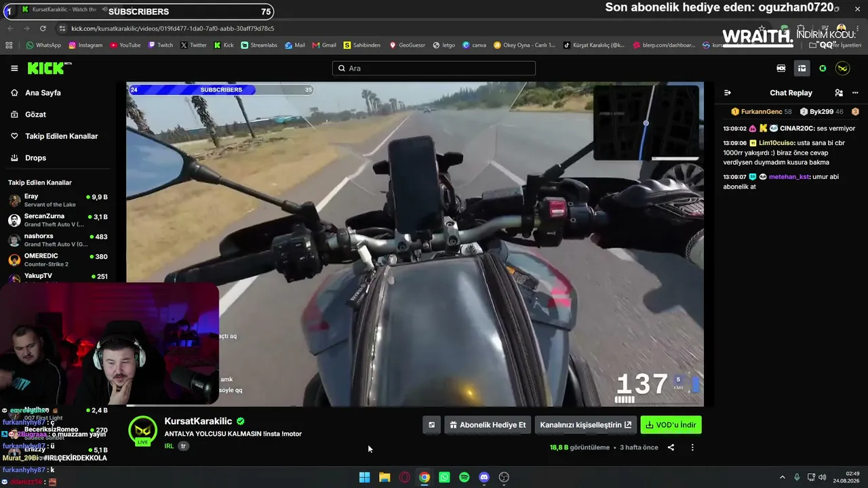Click the dashboard icon in Kick header

click(802, 68)
